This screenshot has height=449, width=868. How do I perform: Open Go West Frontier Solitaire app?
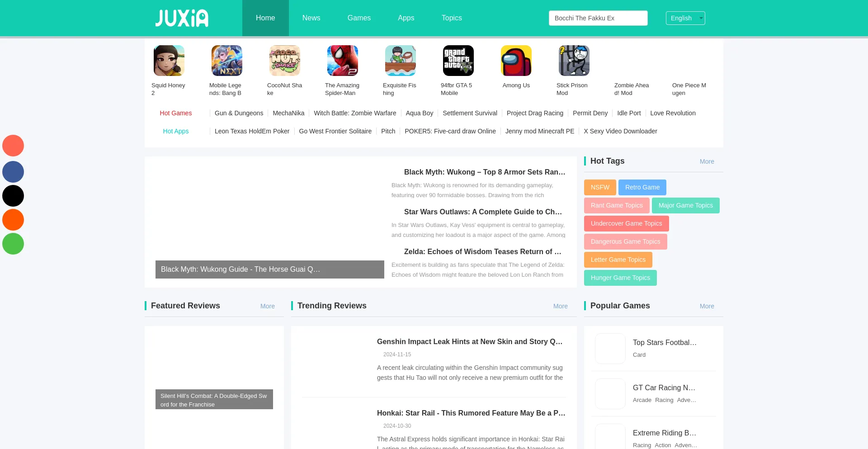(x=335, y=131)
